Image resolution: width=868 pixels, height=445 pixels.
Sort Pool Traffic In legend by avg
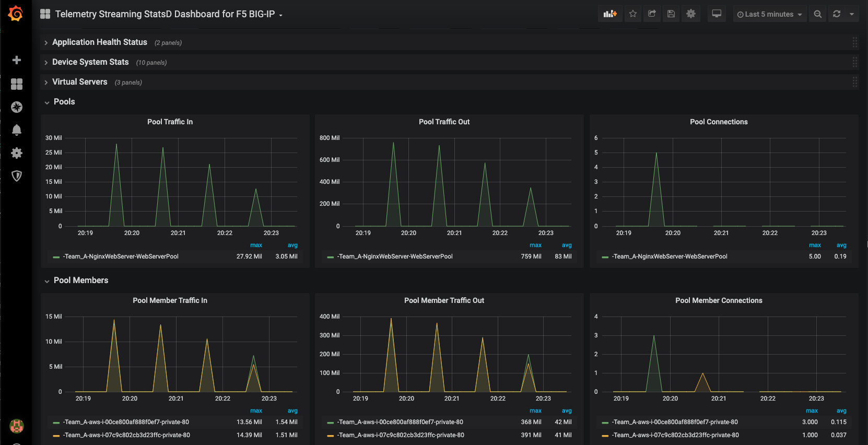(x=292, y=245)
